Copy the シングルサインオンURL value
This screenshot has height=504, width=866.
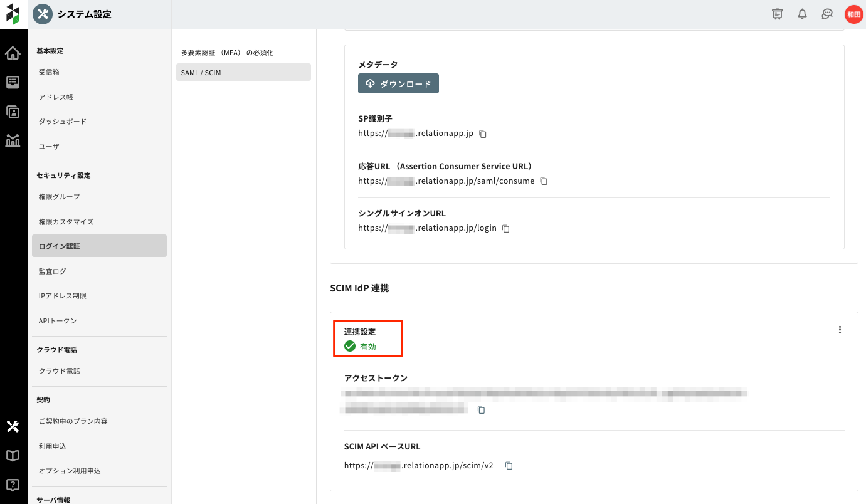coord(506,229)
